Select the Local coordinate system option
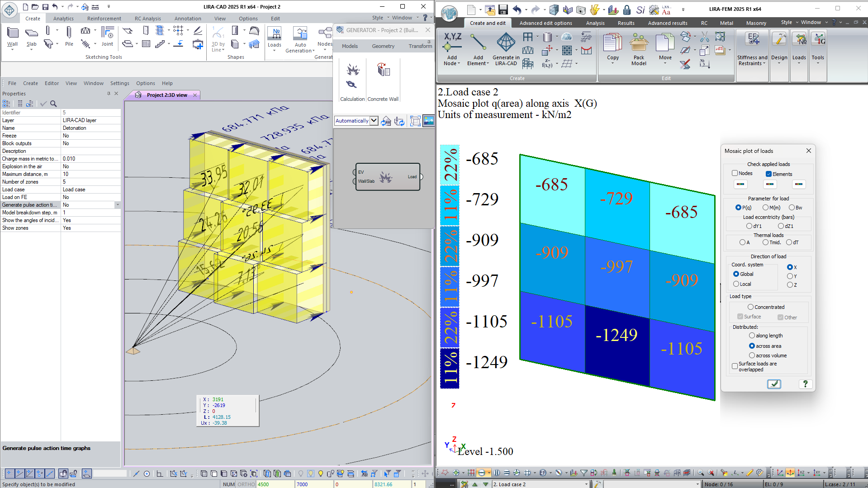 point(736,284)
